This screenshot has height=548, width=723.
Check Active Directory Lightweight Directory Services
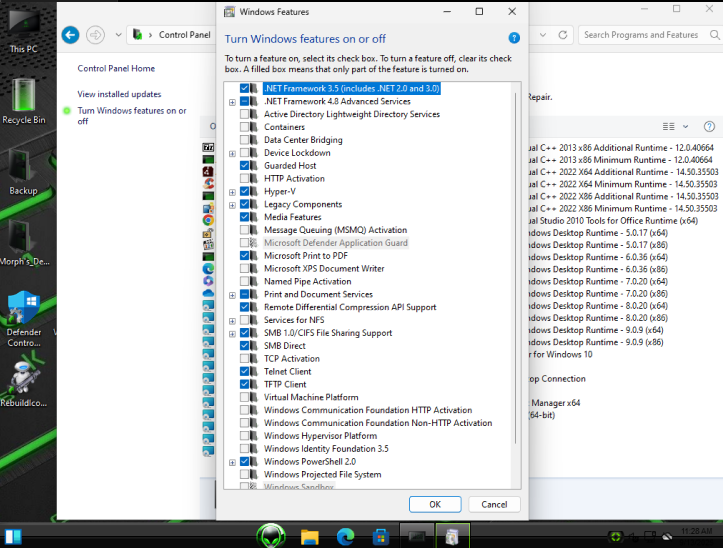click(244, 114)
